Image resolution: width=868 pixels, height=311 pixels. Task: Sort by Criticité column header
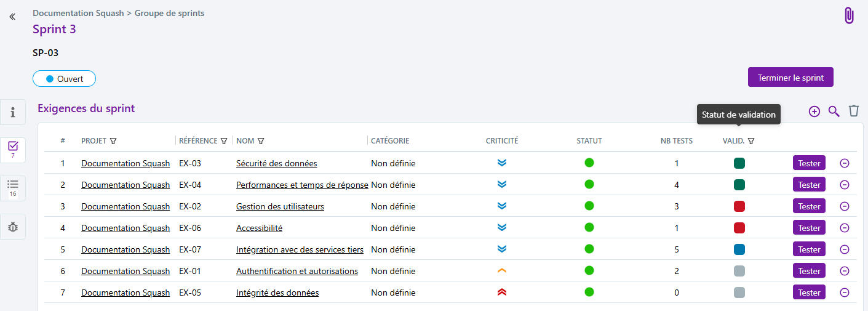pos(502,141)
